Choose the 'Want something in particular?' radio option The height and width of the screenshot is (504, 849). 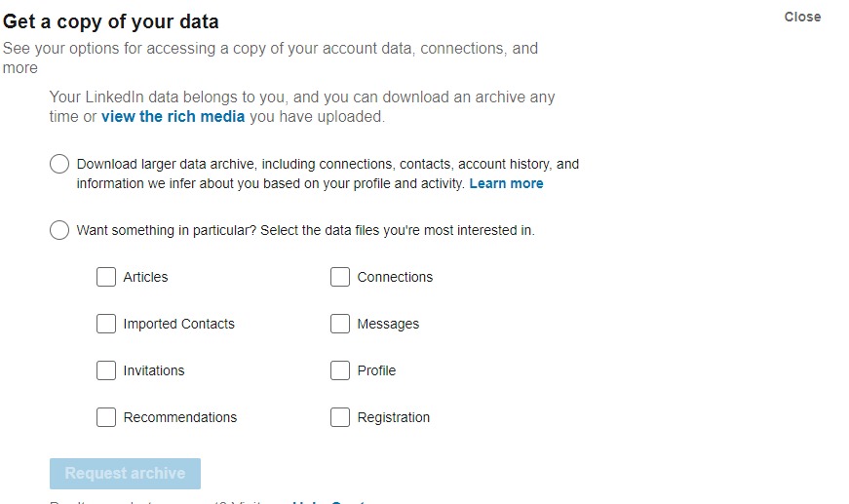point(59,231)
